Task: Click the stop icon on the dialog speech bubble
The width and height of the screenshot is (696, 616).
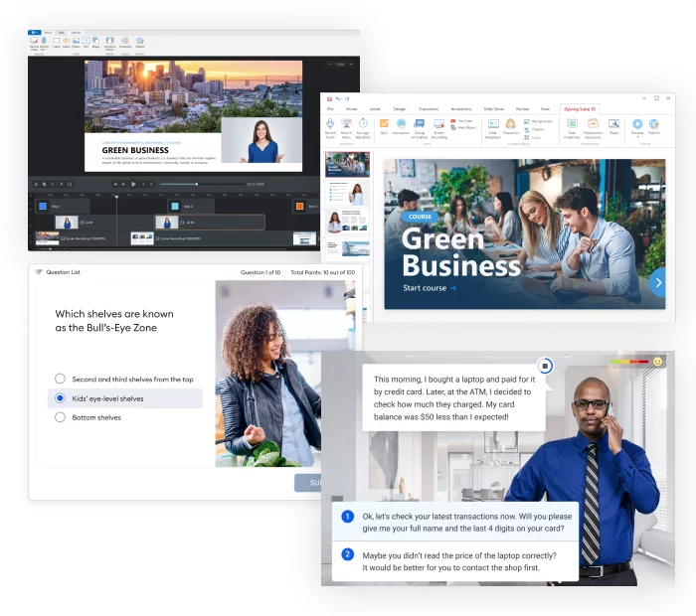Action: click(x=545, y=366)
